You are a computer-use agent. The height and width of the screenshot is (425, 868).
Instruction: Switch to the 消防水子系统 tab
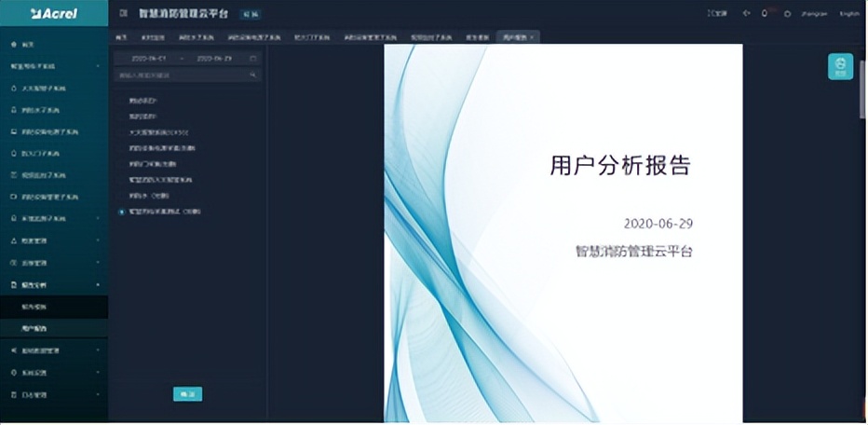(x=197, y=37)
